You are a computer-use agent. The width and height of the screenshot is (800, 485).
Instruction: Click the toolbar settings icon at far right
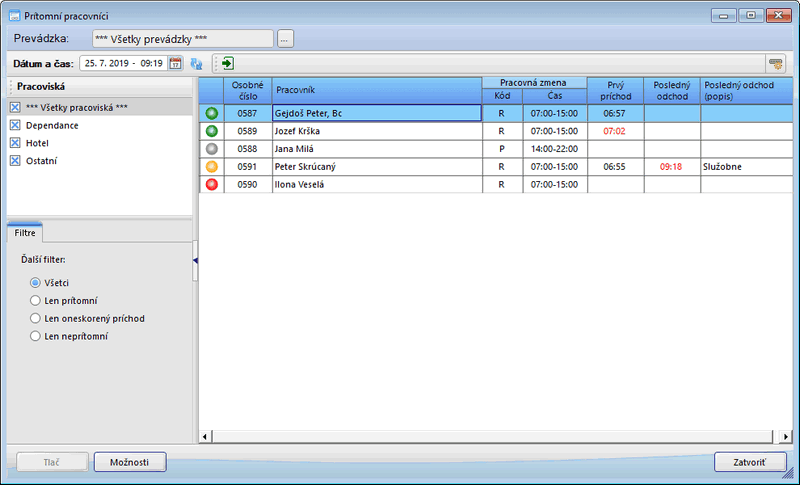pyautogui.click(x=775, y=63)
